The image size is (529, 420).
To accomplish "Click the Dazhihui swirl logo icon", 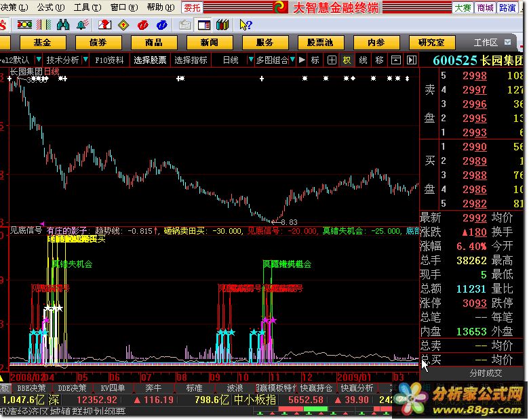I will pos(280,7).
